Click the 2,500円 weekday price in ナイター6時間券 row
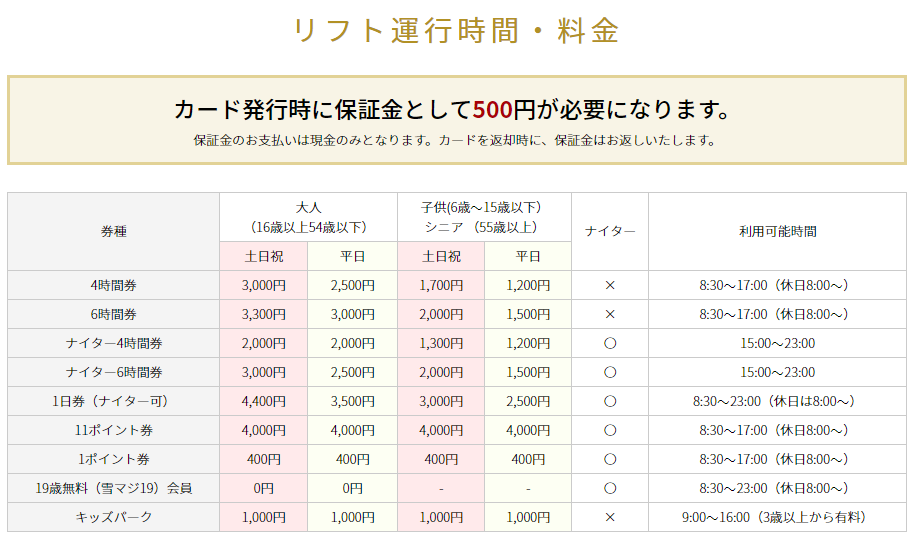The height and width of the screenshot is (536, 911). pyautogui.click(x=353, y=373)
